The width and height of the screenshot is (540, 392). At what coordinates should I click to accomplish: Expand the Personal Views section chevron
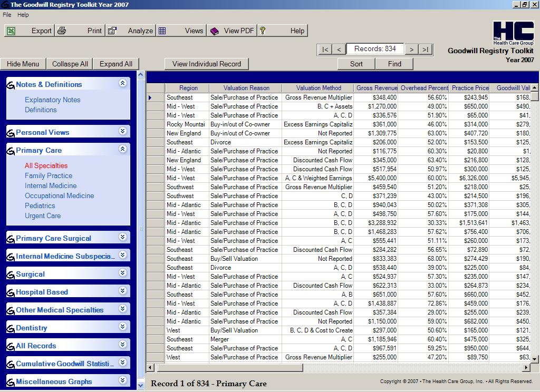(x=122, y=131)
